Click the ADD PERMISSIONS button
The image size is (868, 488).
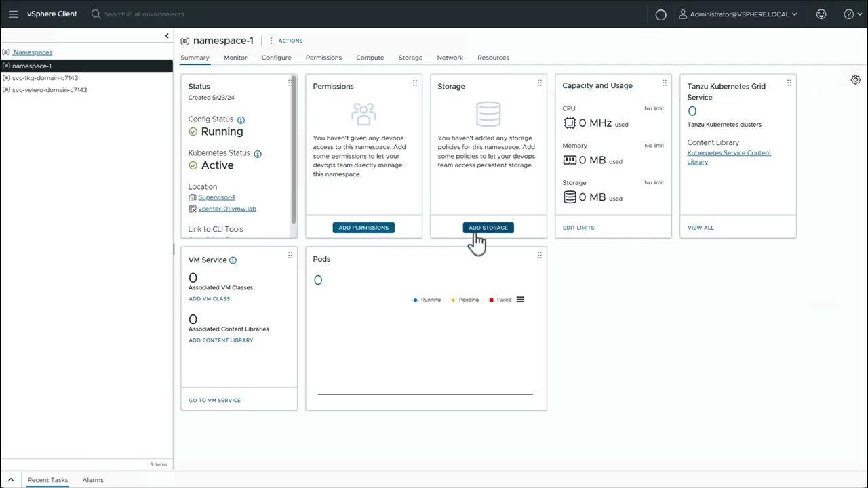(363, 228)
